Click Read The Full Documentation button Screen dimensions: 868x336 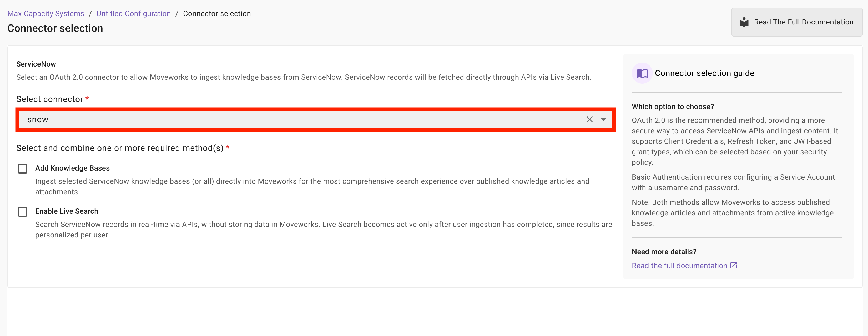tap(796, 22)
